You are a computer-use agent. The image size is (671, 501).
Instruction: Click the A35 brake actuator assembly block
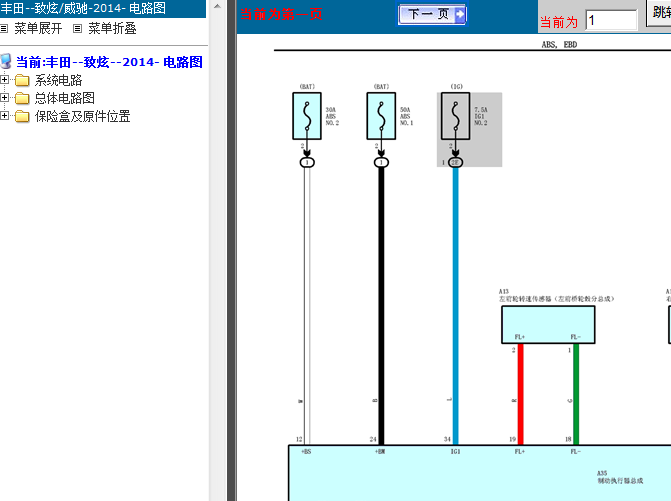[x=480, y=473]
